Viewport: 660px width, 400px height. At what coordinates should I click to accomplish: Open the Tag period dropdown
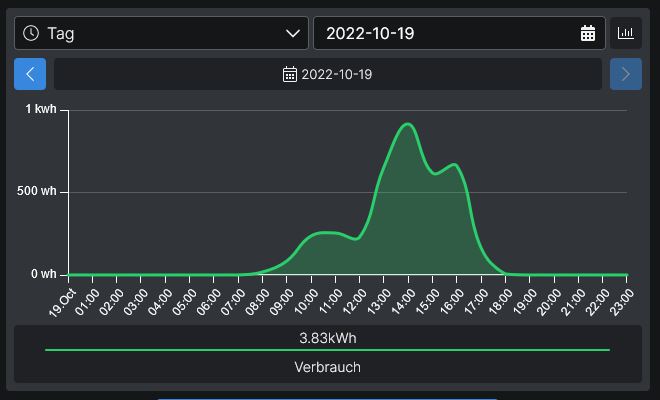[x=161, y=33]
